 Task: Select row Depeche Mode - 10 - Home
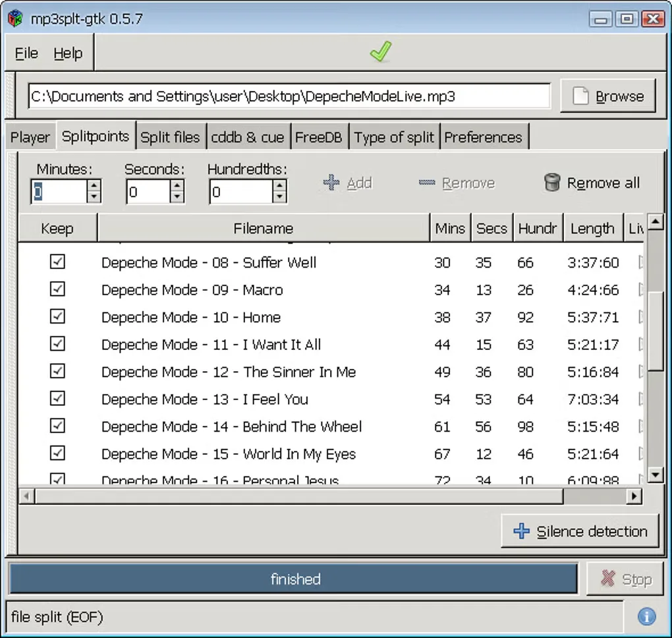click(x=331, y=317)
